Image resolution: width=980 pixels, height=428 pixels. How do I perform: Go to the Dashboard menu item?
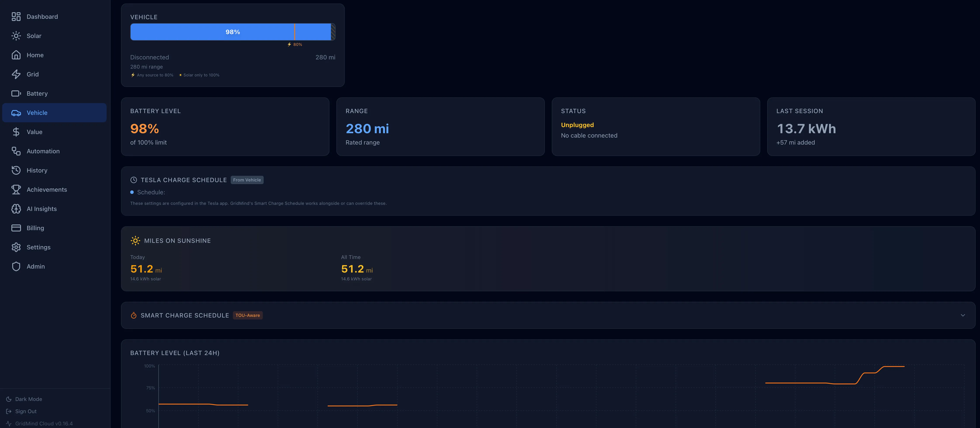pos(54,17)
